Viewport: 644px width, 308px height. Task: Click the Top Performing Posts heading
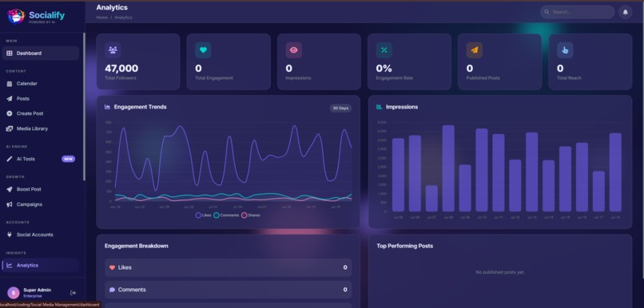point(404,246)
